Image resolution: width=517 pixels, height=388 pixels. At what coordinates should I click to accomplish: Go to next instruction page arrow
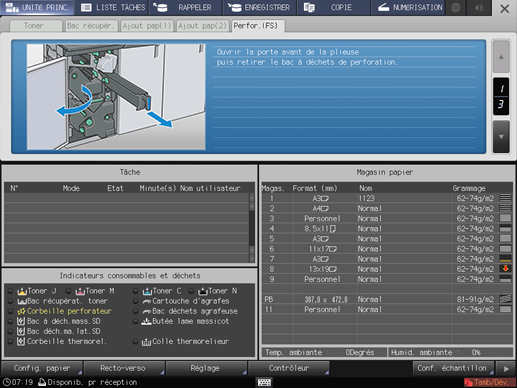click(x=501, y=137)
